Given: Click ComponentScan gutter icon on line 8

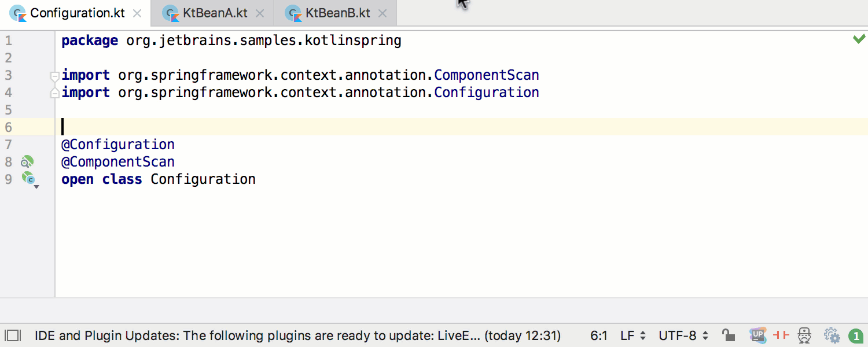Looking at the screenshot, I should coord(27,162).
